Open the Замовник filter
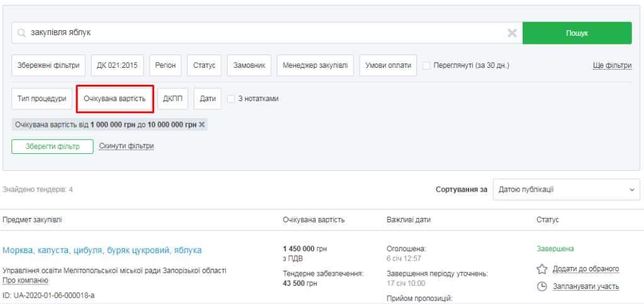This screenshot has width=644, height=304. coord(249,65)
